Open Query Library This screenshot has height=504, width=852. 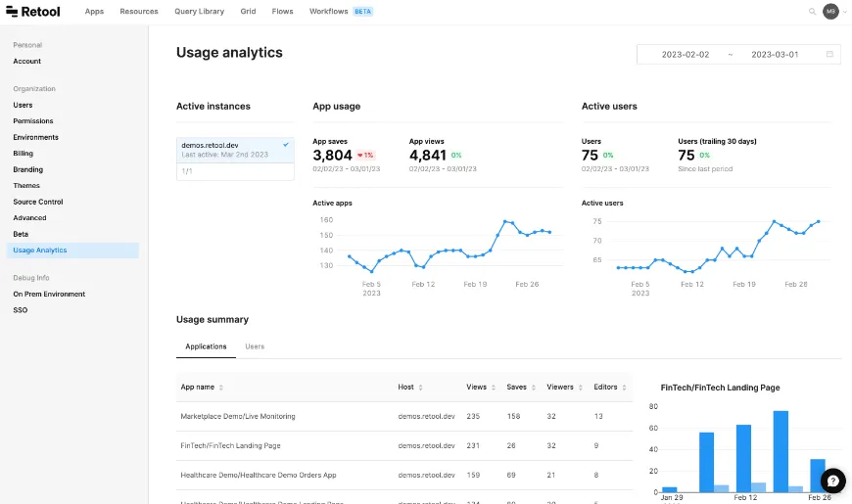(200, 12)
